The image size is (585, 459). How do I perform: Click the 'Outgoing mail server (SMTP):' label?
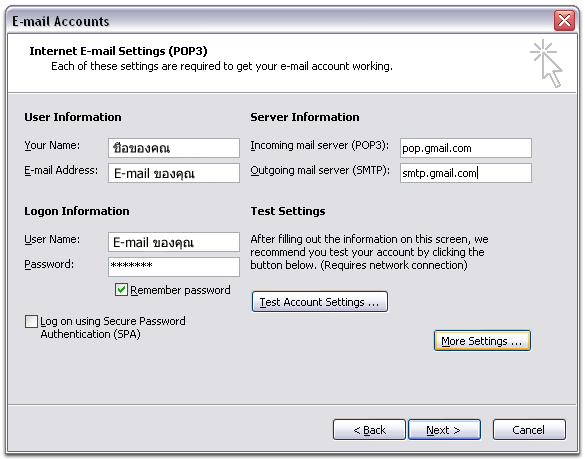tap(320, 170)
